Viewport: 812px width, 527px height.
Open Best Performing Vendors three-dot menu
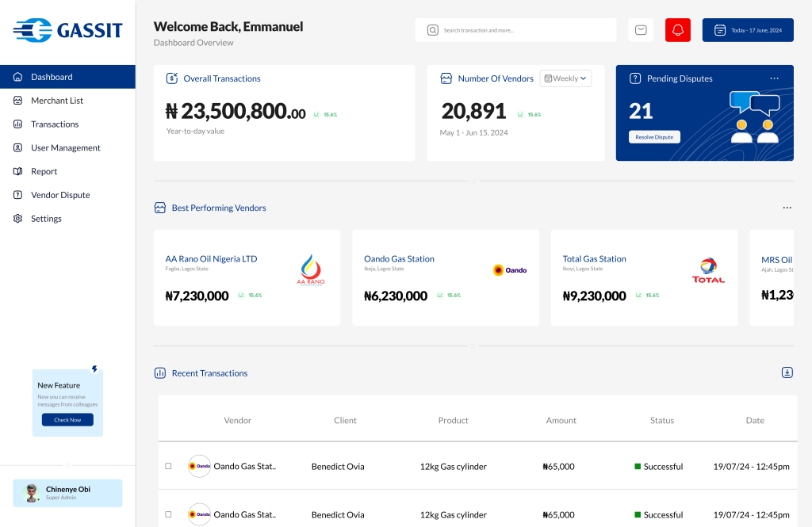tap(787, 208)
